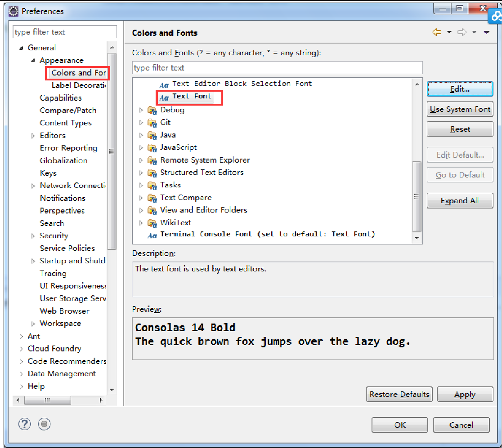Select Keys preference page
This screenshot has height=448, width=502.
[x=48, y=173]
